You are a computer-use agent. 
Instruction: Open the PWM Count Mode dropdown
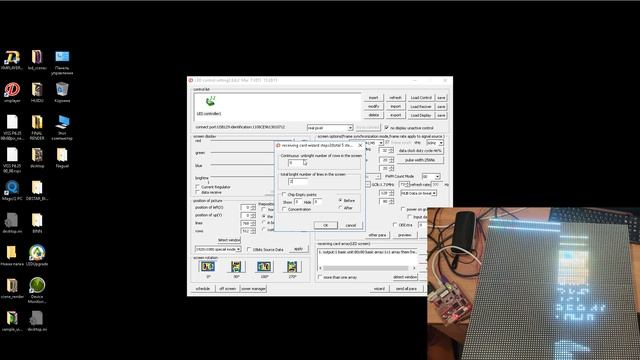point(431,176)
